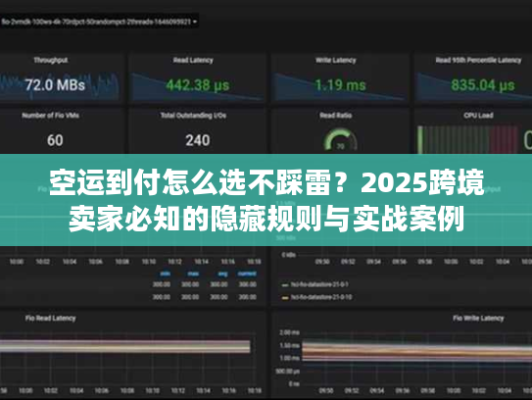Click the yellow color swatch of datastore-21-0-10
Image resolution: width=532 pixels, height=400 pixels.
[x=285, y=298]
